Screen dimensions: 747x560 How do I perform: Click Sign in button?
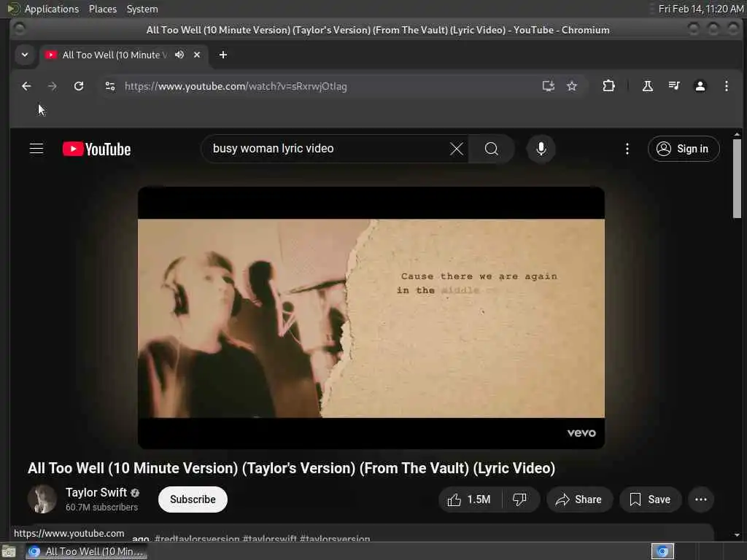coord(683,149)
